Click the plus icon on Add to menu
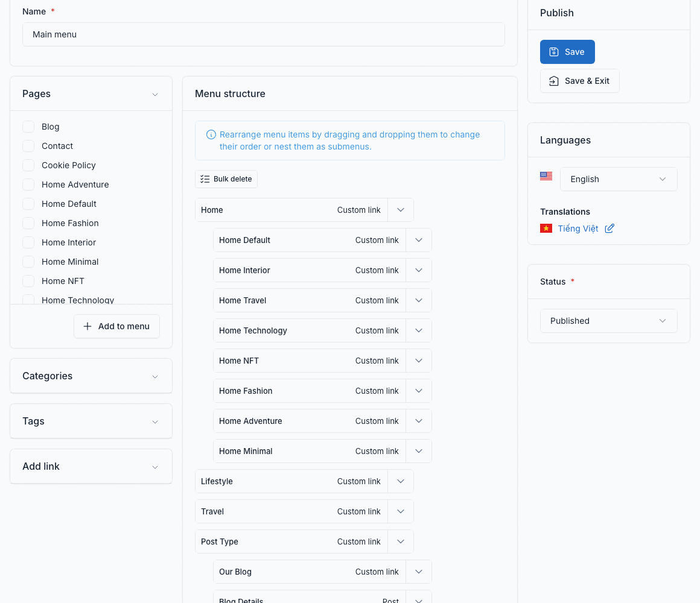This screenshot has width=700, height=603. [x=87, y=326]
